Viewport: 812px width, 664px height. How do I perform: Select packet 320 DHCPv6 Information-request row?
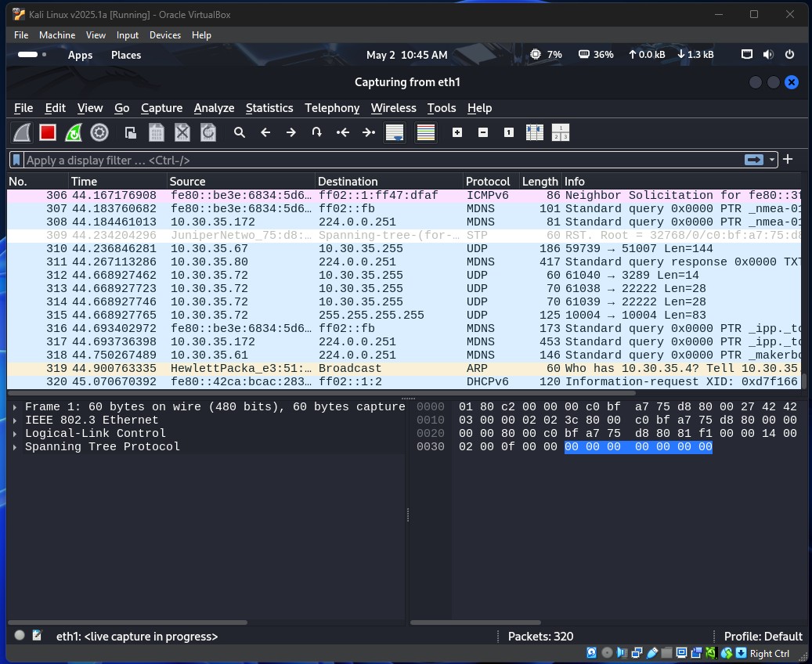coord(404,382)
